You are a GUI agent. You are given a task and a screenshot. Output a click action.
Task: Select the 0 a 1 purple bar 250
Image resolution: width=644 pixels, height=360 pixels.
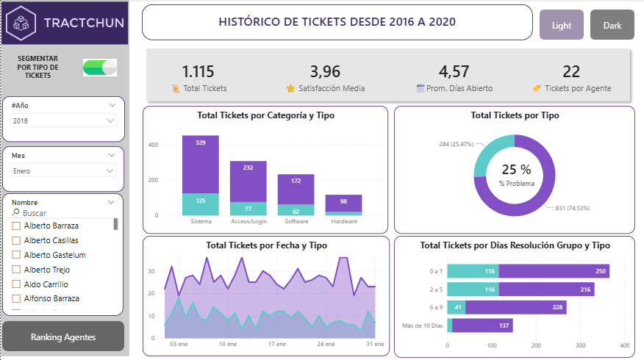click(x=554, y=271)
